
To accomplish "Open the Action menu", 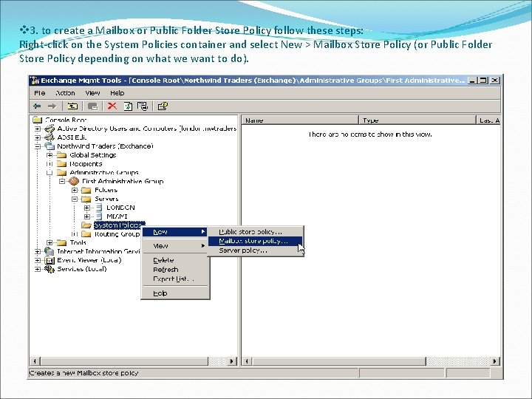I will coord(65,93).
